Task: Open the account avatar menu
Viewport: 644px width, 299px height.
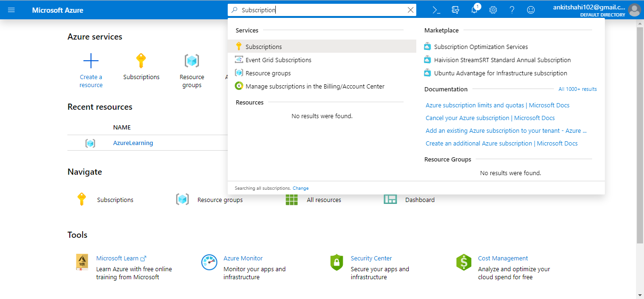Action: pos(634,10)
